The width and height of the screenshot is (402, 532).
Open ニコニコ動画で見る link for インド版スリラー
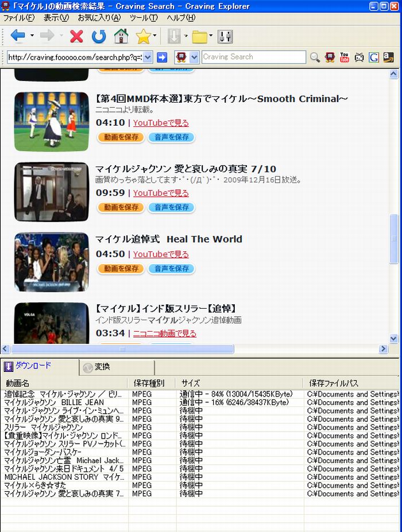point(164,333)
